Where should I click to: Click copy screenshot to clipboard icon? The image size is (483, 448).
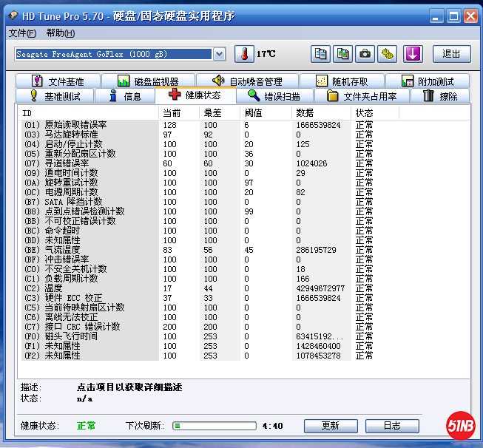342,54
